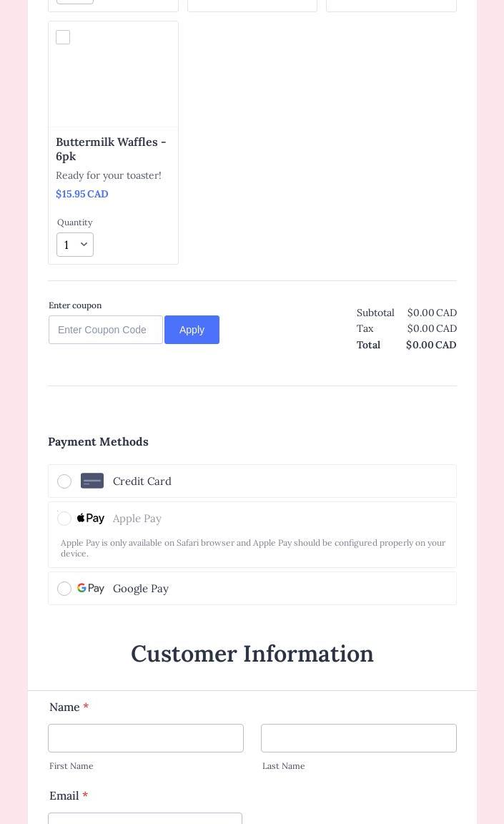Focus the Last Name input field
The height and width of the screenshot is (824, 504).
tap(359, 738)
